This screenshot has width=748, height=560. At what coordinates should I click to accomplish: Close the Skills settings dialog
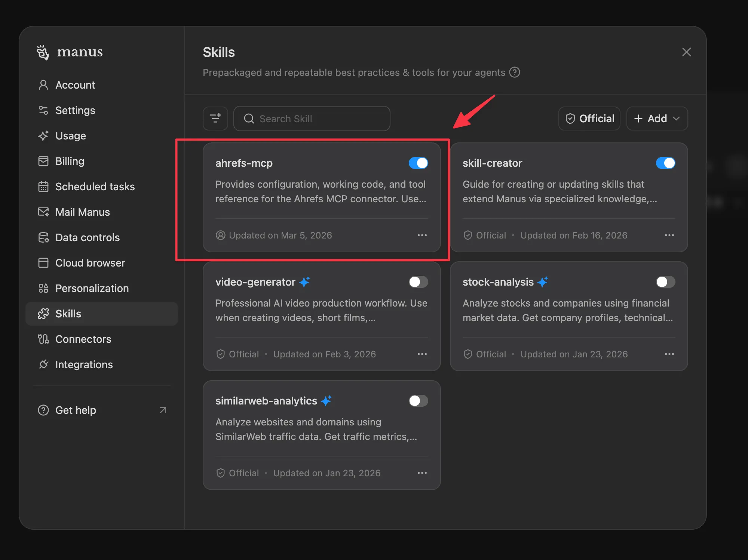(x=686, y=52)
